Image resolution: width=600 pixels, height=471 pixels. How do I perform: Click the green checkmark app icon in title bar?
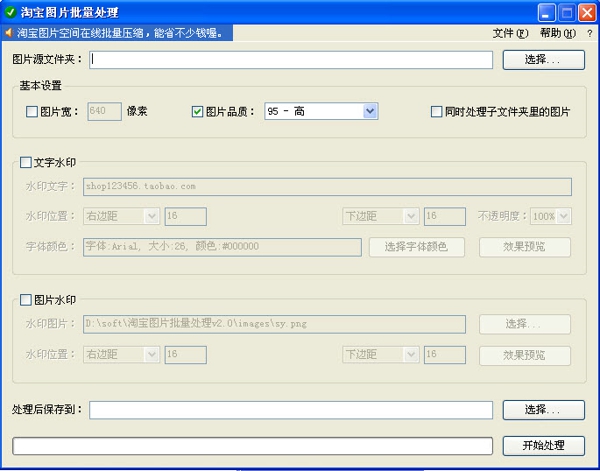(11, 13)
